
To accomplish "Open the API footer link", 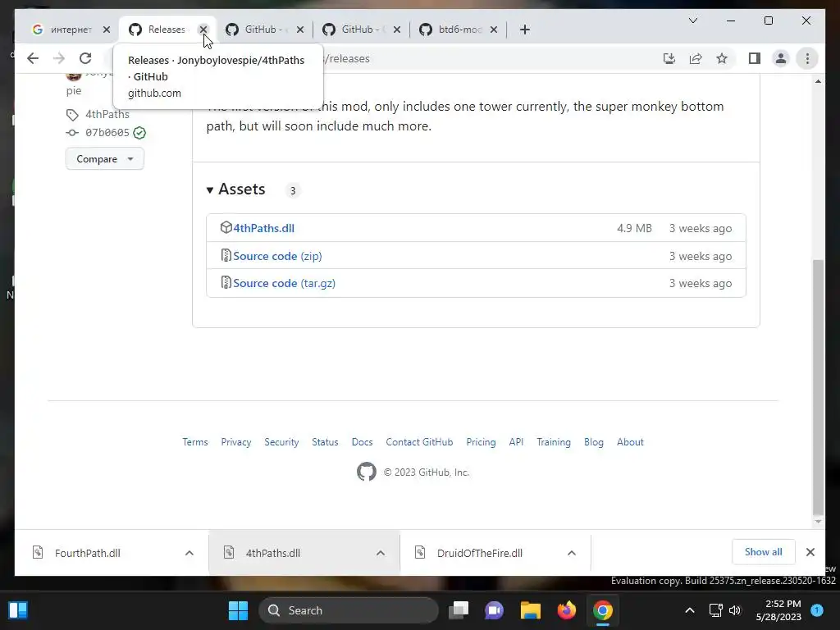I will pyautogui.click(x=517, y=442).
